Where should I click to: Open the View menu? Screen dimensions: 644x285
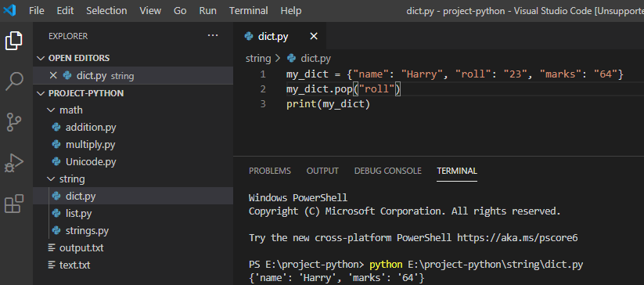click(150, 11)
